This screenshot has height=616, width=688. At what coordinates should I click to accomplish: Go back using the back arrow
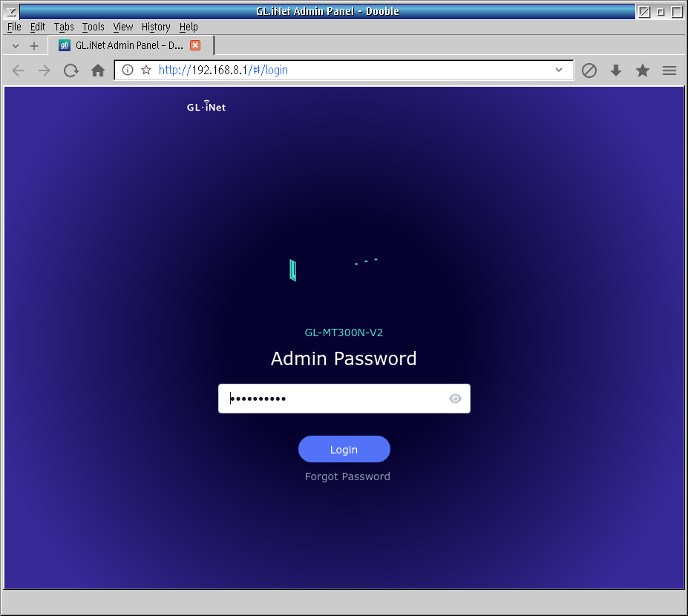click(x=18, y=71)
